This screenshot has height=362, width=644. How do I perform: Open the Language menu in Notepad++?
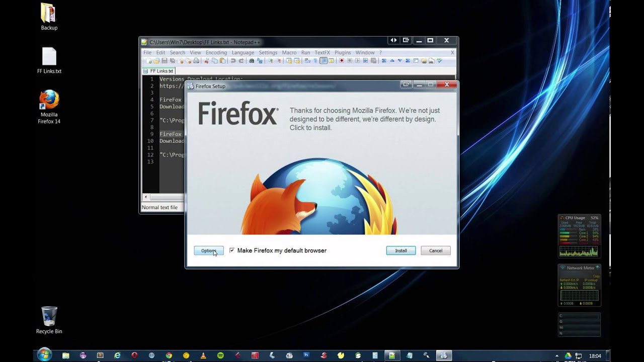243,52
